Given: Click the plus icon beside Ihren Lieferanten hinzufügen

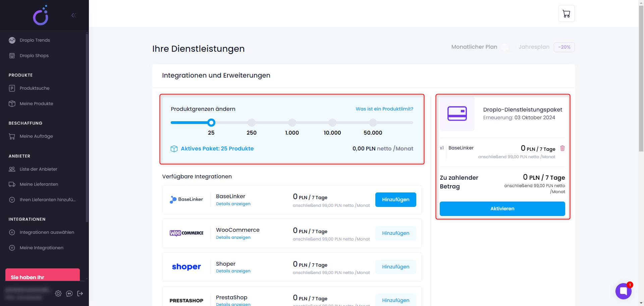Looking at the screenshot, I should coord(12,200).
